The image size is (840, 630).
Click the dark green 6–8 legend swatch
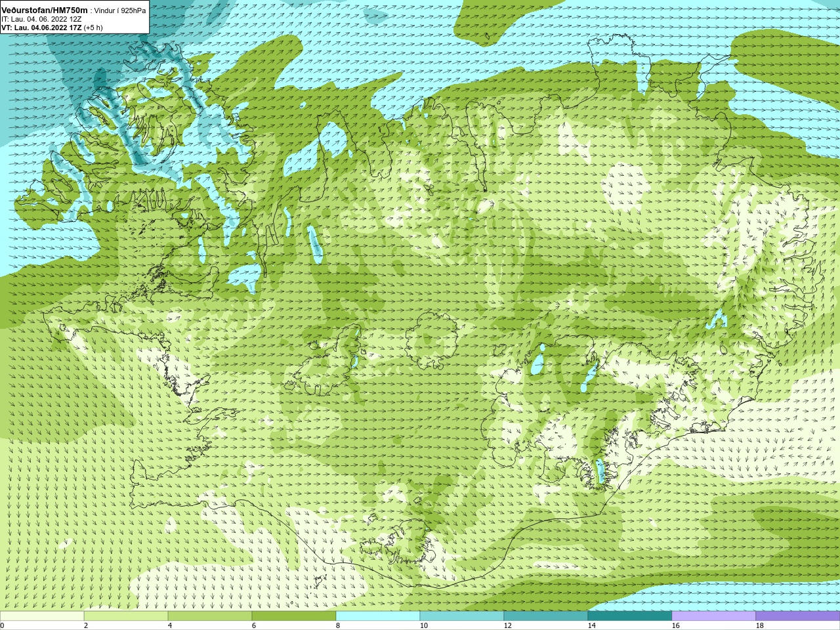pos(294,616)
